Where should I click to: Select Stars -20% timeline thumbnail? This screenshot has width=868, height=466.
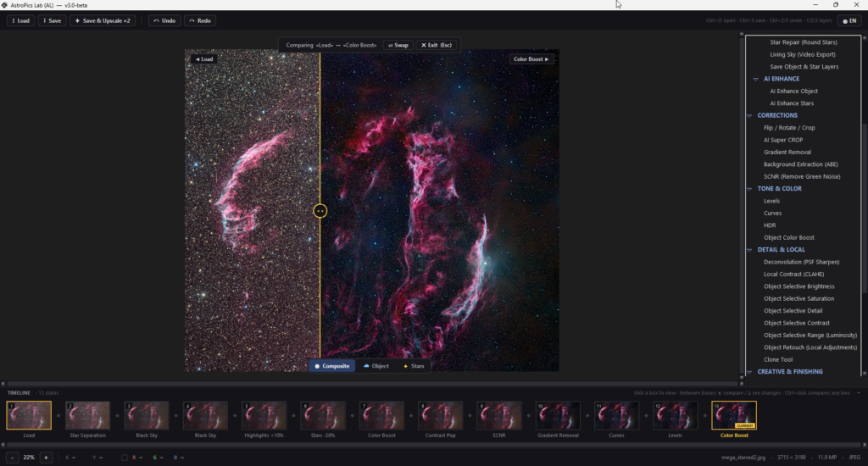tap(323, 415)
